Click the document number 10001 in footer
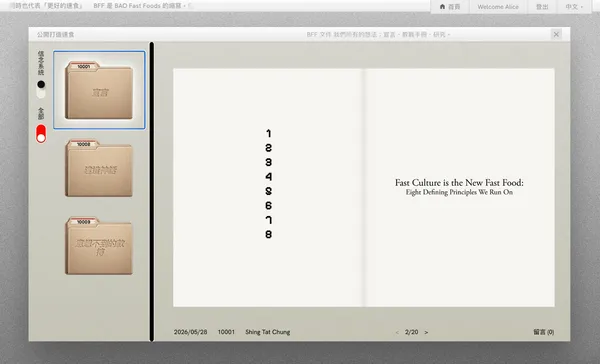 point(226,332)
